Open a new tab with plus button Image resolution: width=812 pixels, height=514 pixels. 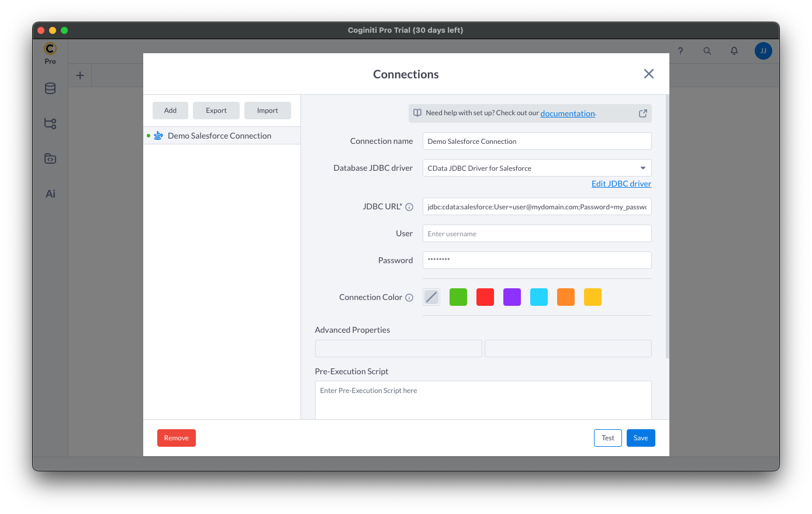[80, 75]
